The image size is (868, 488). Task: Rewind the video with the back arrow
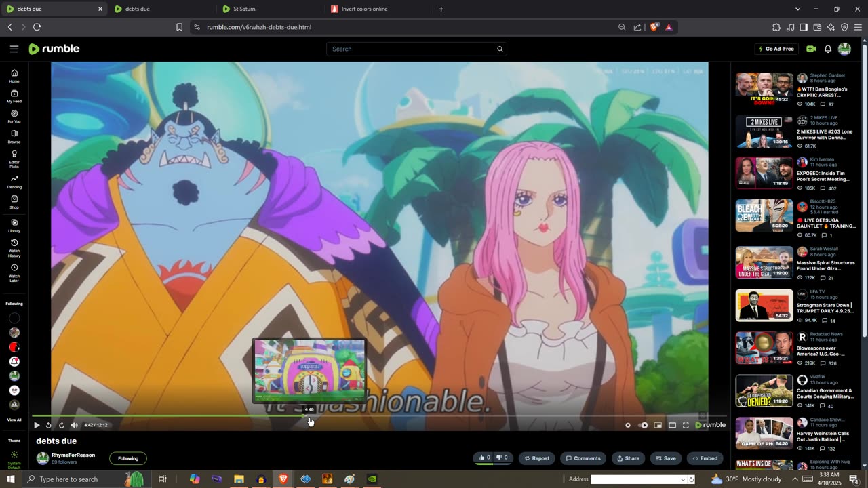click(49, 425)
